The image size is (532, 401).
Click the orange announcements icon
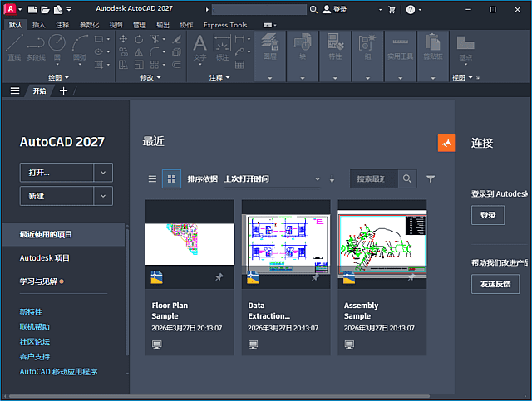click(446, 143)
